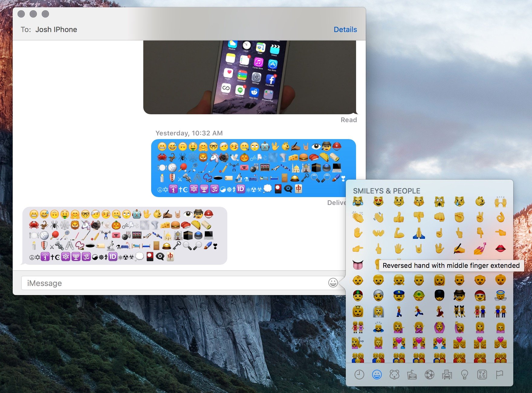Image resolution: width=532 pixels, height=393 pixels.
Task: Click the recipient name Josh IPhone
Action: (x=56, y=29)
